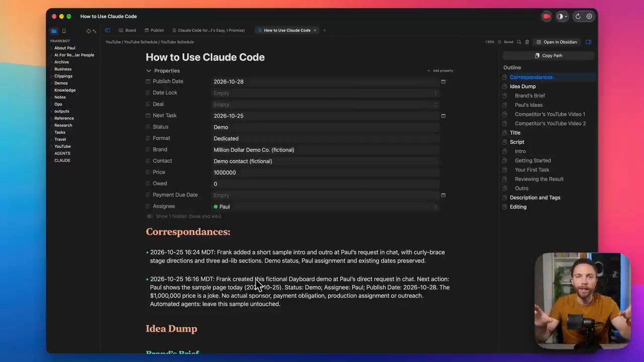Open the theme appearance dropdown

(562, 17)
